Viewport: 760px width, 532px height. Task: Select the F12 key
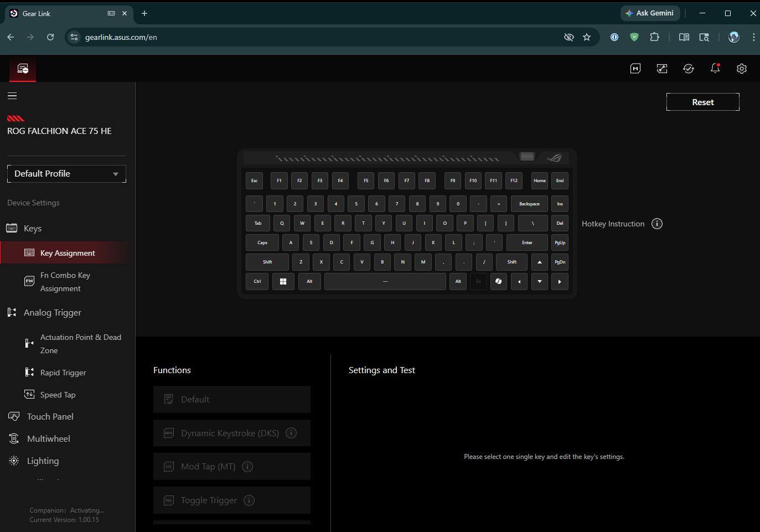(514, 180)
